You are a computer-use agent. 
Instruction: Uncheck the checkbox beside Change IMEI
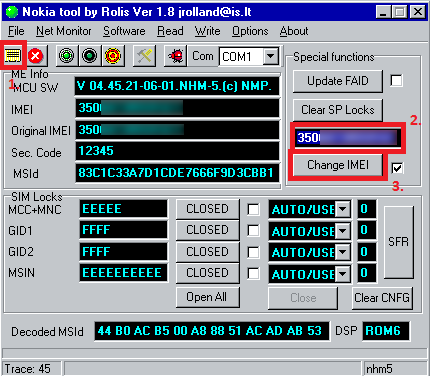coord(397,168)
